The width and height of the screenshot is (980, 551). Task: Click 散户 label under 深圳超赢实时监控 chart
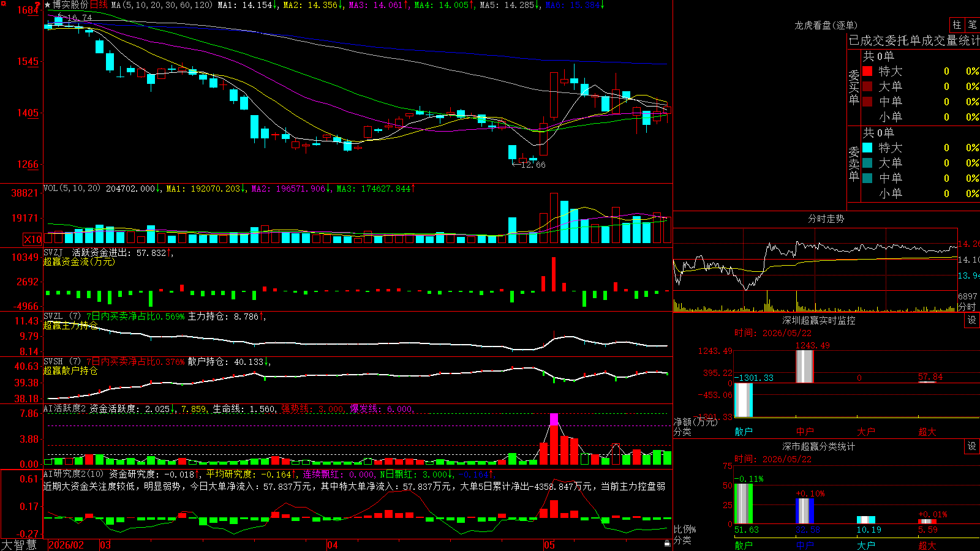tap(744, 432)
